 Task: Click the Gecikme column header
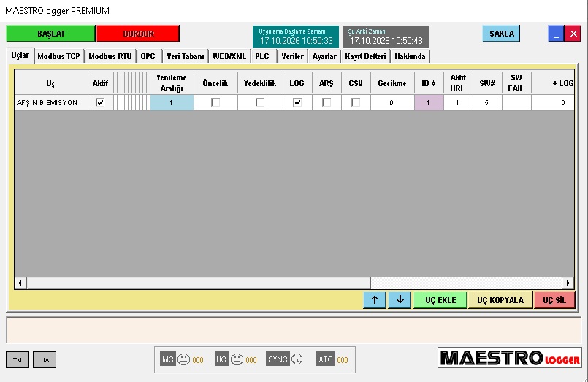coord(392,83)
